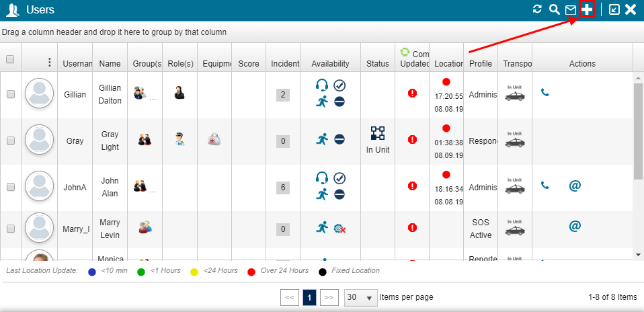Click the page 1 button
Image resolution: width=644 pixels, height=312 pixels.
309,297
